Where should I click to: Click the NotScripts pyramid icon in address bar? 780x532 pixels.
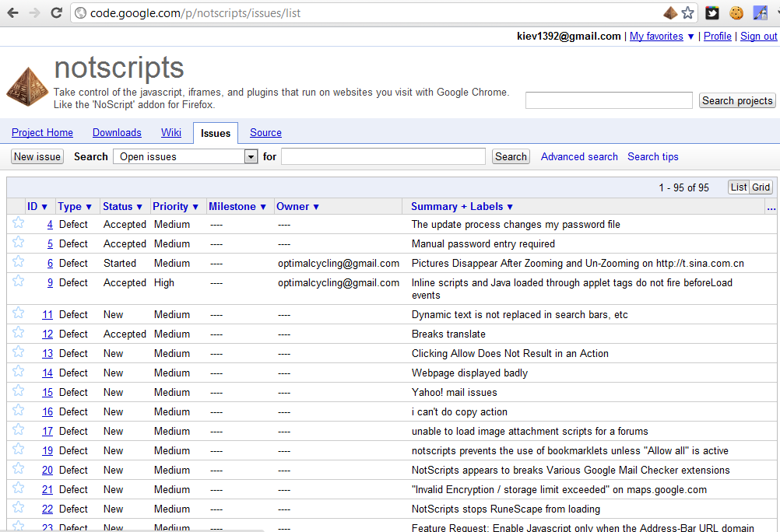click(670, 12)
